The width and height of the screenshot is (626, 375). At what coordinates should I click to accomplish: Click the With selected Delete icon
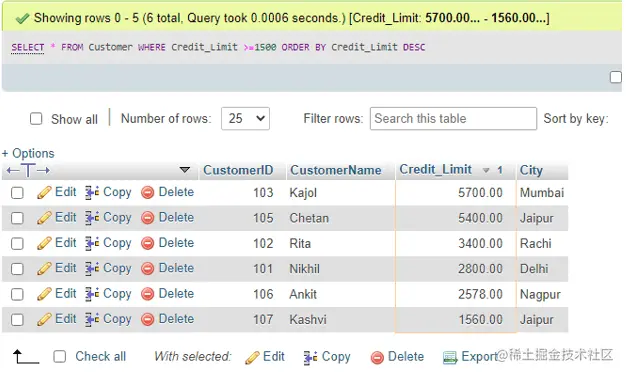click(x=377, y=357)
